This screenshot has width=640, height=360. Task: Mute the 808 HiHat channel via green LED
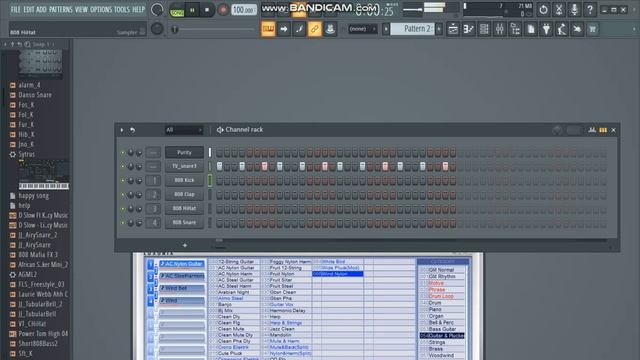(122, 209)
